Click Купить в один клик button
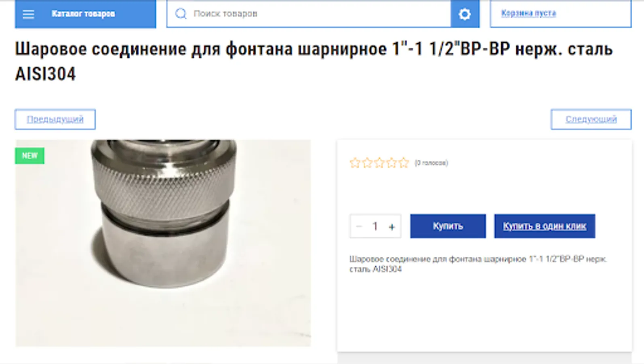 tap(545, 226)
